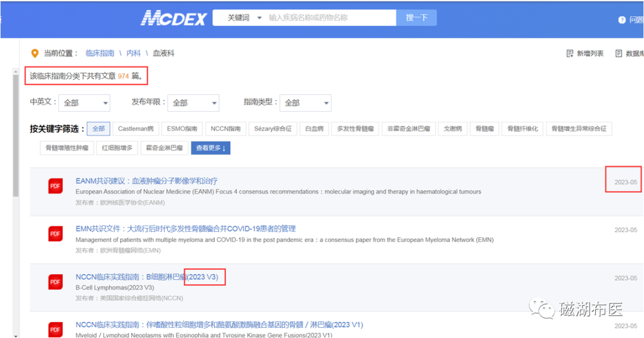The image size is (644, 338).
Task: Select the 全部 keyword filter
Action: point(98,129)
